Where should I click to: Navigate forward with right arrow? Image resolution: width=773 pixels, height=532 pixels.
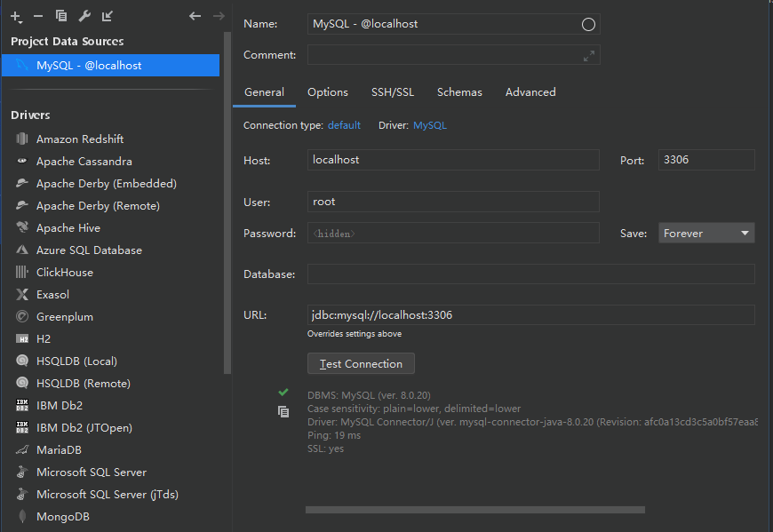219,16
